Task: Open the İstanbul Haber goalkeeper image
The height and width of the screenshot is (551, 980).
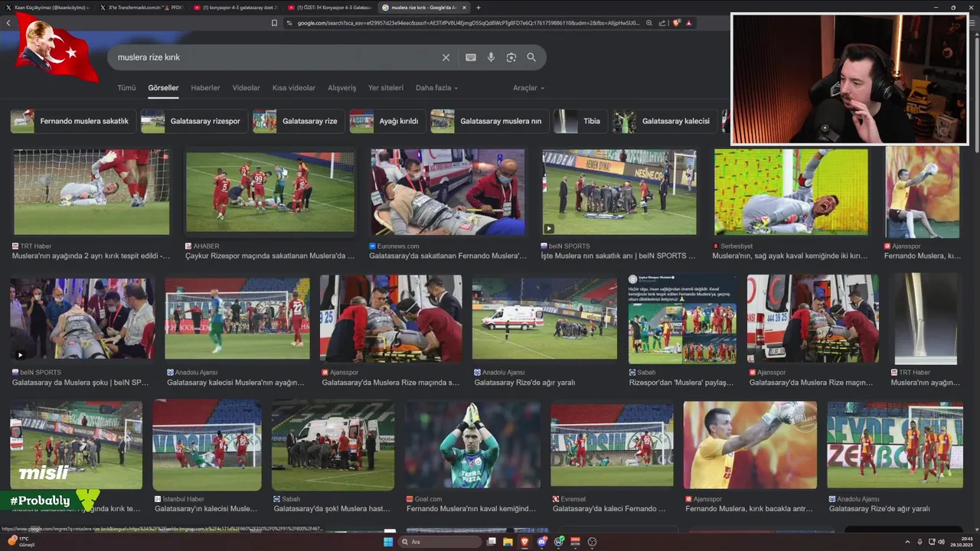Action: pos(207,445)
